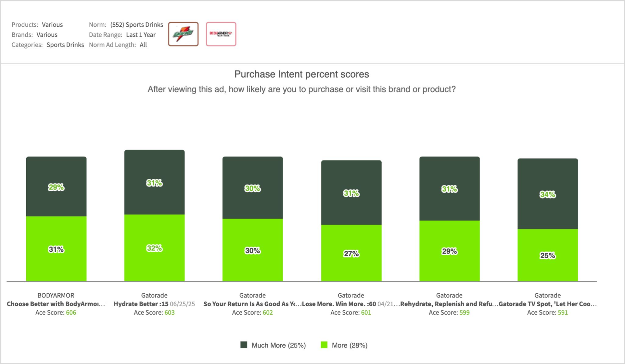625x364 pixels.
Task: Open the Choose Better with BodyArmor ad
Action: click(56, 304)
